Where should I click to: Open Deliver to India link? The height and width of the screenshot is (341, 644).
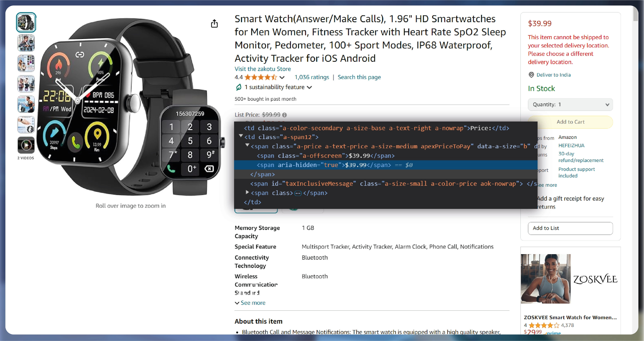click(554, 75)
